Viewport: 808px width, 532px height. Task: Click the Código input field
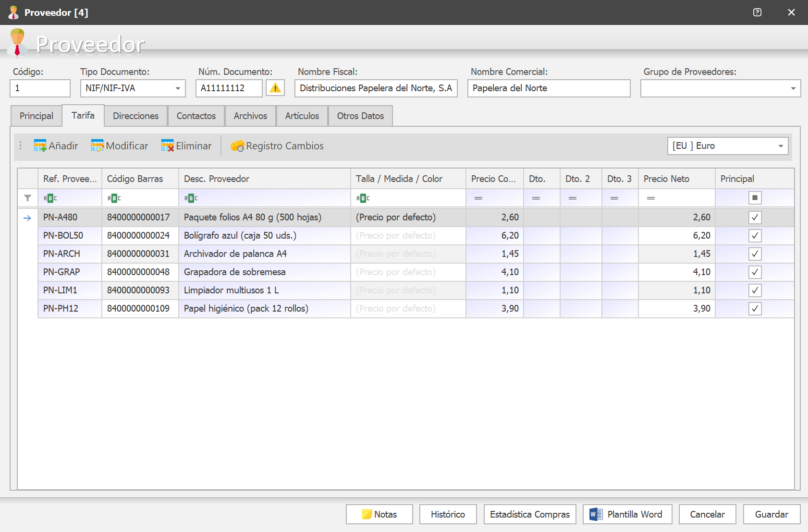pos(40,88)
